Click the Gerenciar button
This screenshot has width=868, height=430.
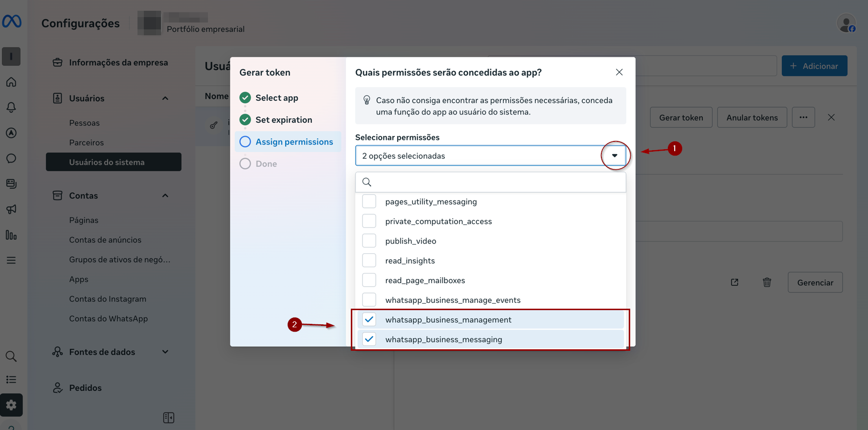[815, 283]
